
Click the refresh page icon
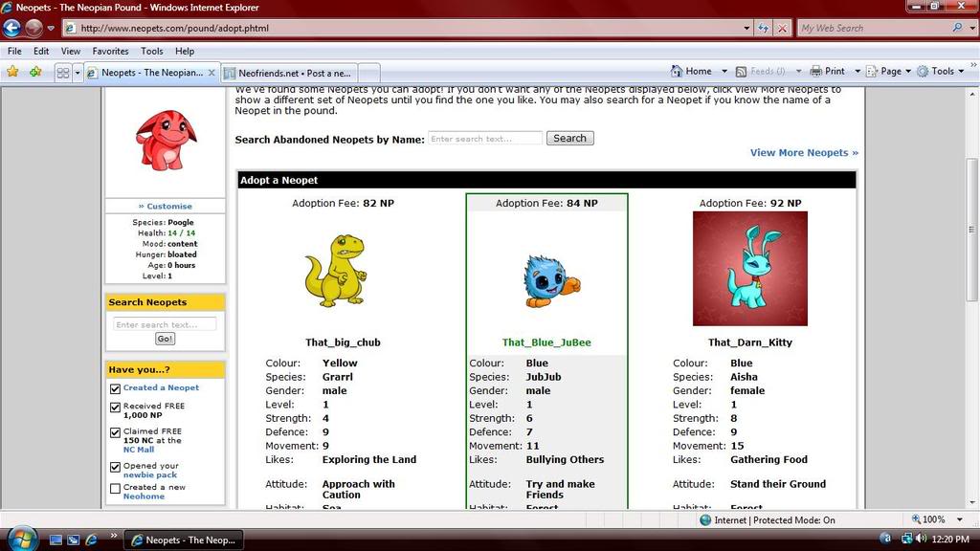pyautogui.click(x=764, y=29)
